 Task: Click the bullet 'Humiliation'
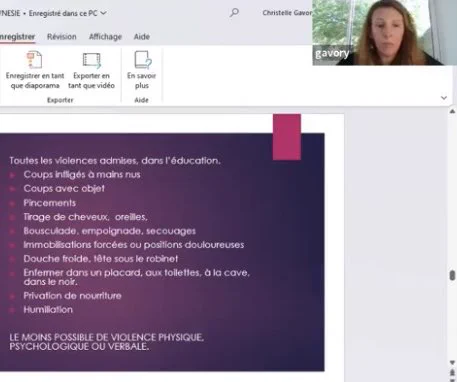48,310
